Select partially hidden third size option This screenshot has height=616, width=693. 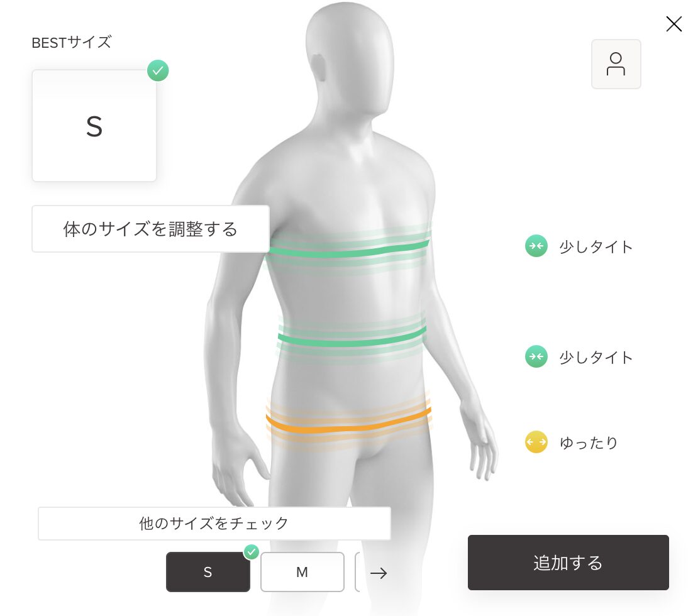[x=358, y=572]
